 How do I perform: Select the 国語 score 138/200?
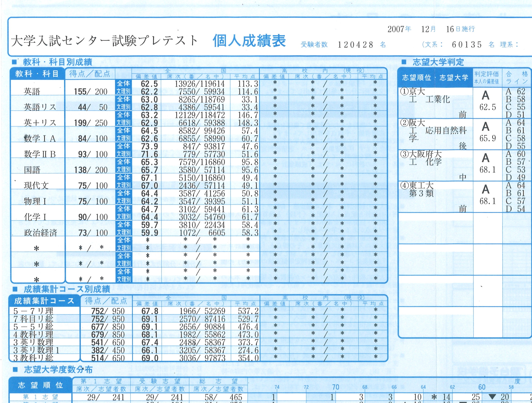tap(91, 170)
